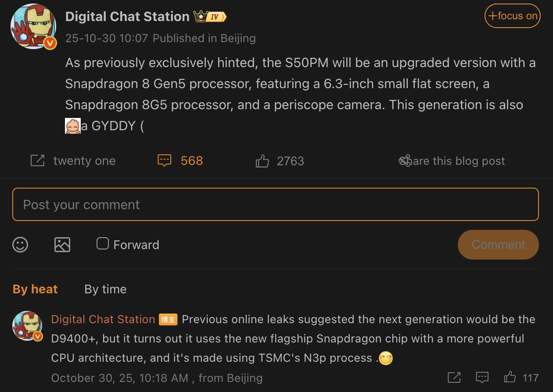Viewport: 553px width, 392px height.
Task: Open the post's comments via orange comment icon
Action: [164, 161]
